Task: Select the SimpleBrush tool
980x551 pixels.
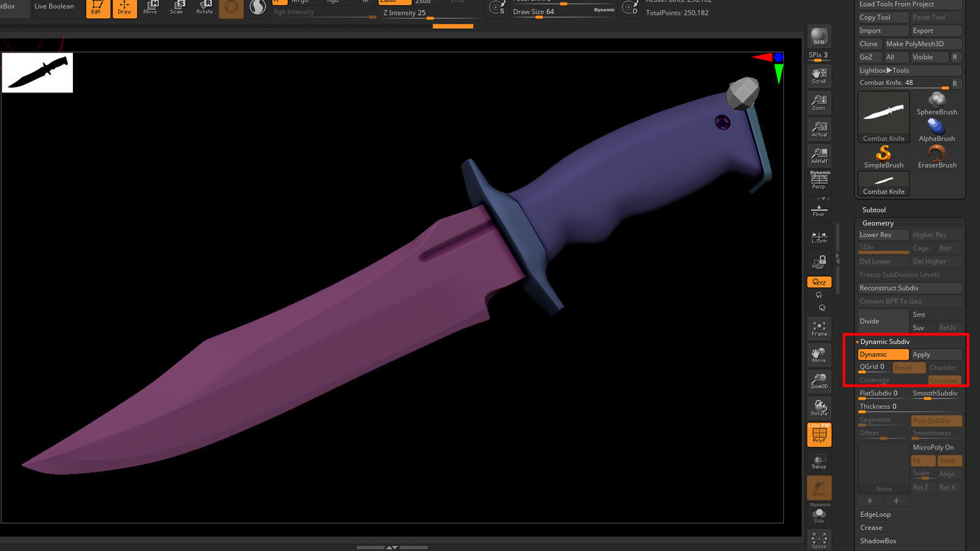Action: coord(883,157)
